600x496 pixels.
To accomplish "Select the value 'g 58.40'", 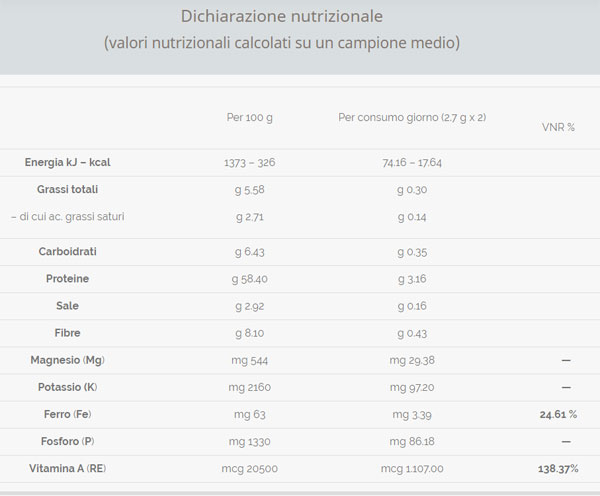I will (x=249, y=279).
